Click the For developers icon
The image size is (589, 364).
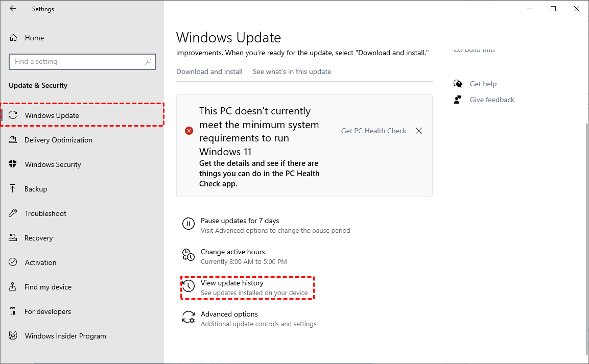tap(13, 311)
